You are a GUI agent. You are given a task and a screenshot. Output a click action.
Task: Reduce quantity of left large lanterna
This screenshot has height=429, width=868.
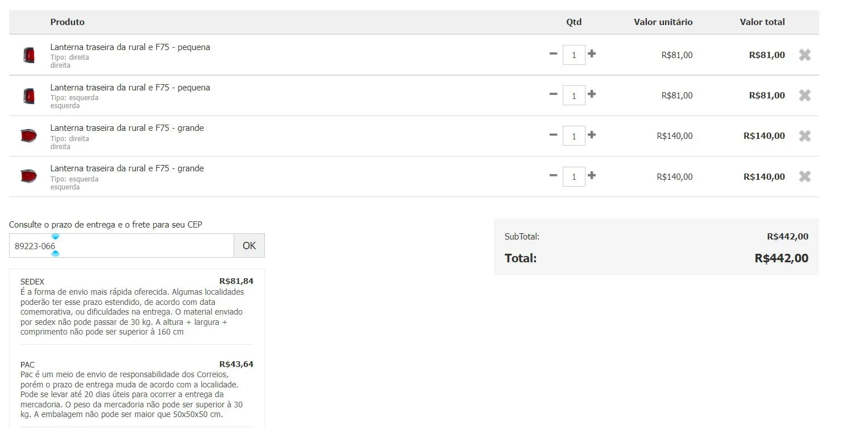click(x=553, y=175)
